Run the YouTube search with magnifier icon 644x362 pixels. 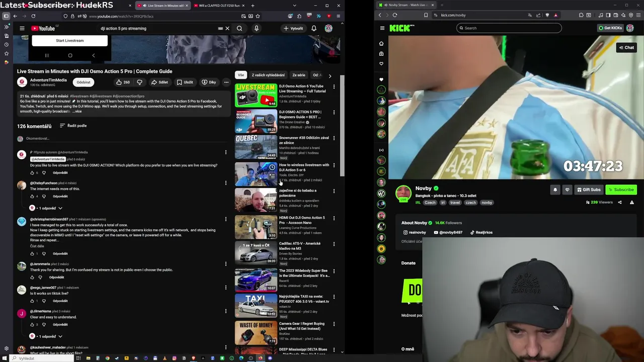click(239, 28)
